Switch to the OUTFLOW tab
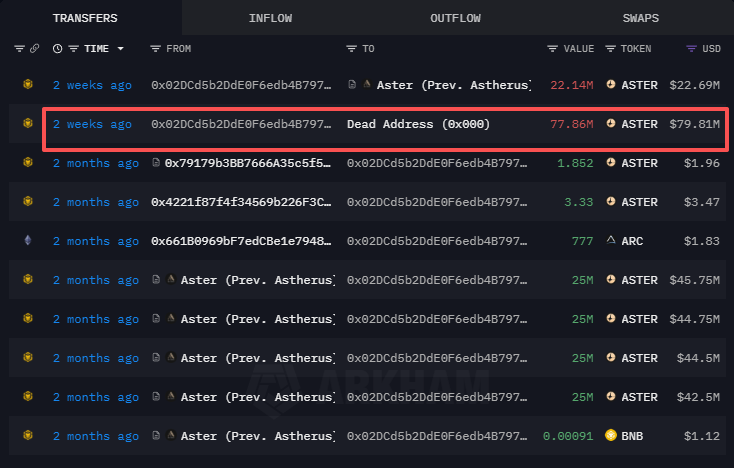The height and width of the screenshot is (468, 734). pos(456,18)
